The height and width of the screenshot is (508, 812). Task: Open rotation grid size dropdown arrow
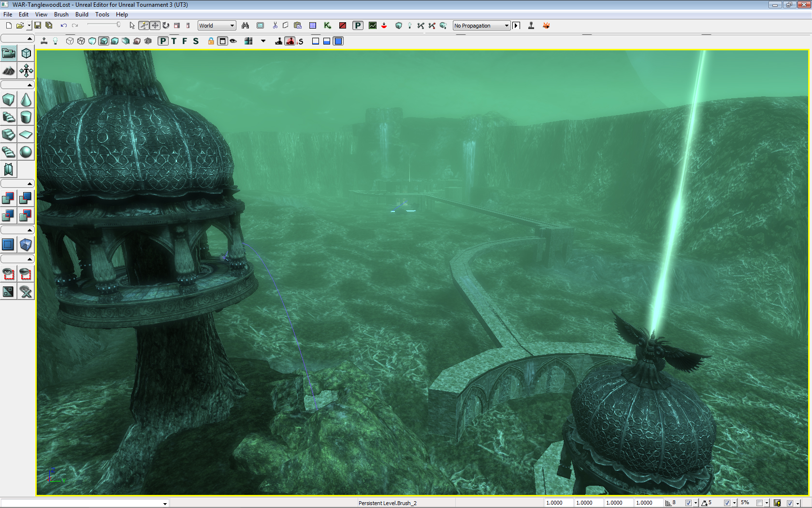click(734, 503)
